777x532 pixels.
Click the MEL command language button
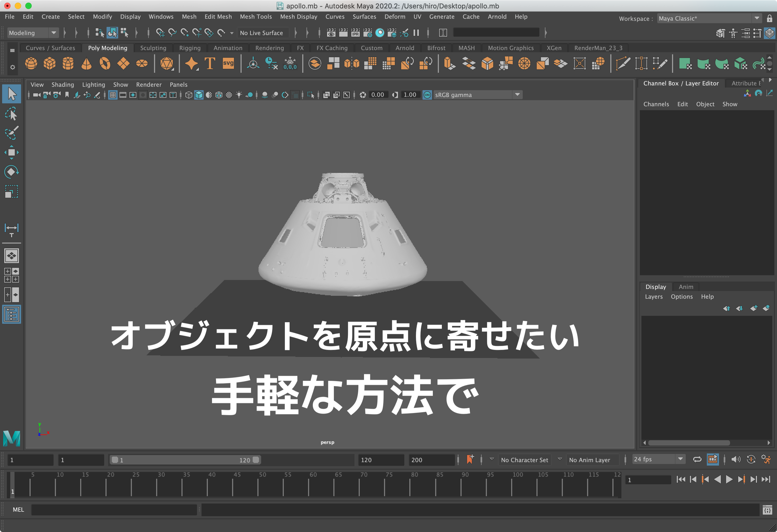click(x=18, y=510)
